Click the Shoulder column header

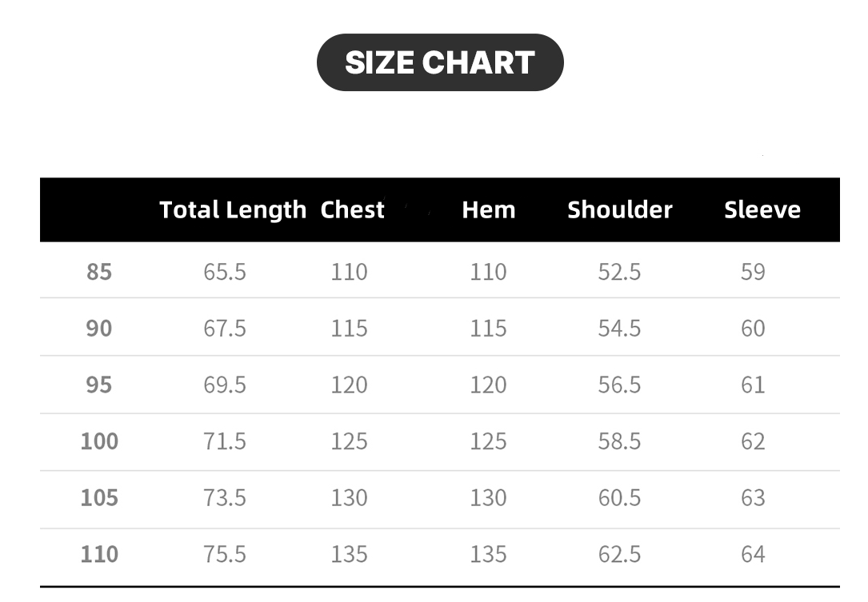(x=620, y=209)
